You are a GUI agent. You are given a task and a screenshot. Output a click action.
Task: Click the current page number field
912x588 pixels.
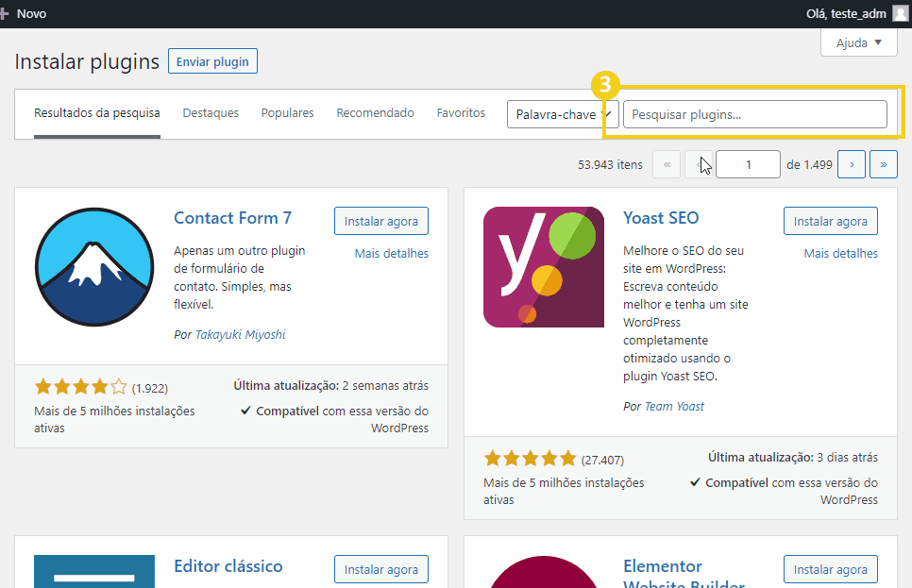coord(748,164)
